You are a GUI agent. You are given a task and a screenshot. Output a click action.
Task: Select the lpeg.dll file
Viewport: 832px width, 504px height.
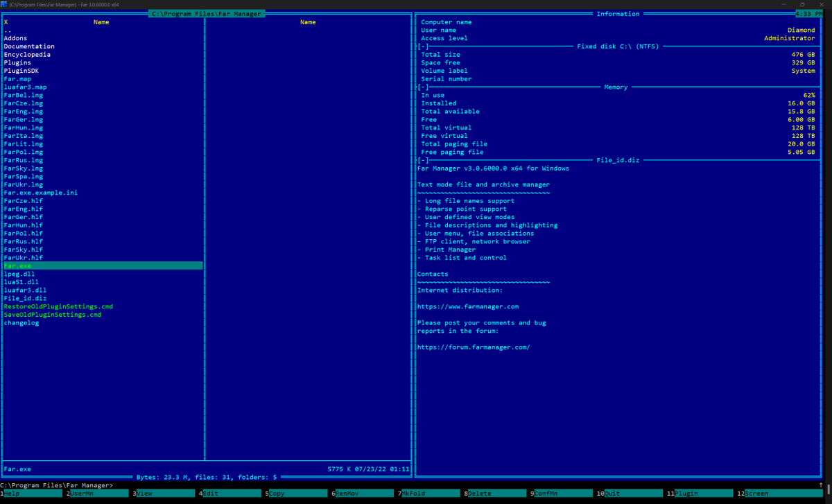point(103,275)
